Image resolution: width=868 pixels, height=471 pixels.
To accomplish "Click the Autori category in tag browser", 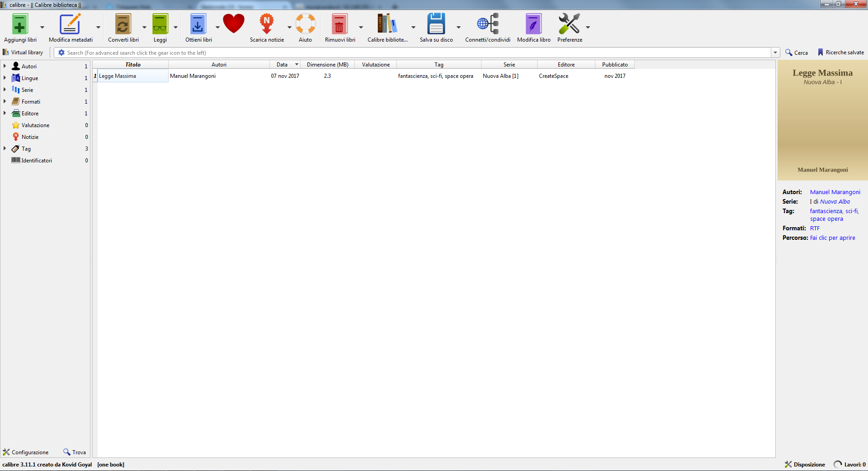I will [x=29, y=66].
